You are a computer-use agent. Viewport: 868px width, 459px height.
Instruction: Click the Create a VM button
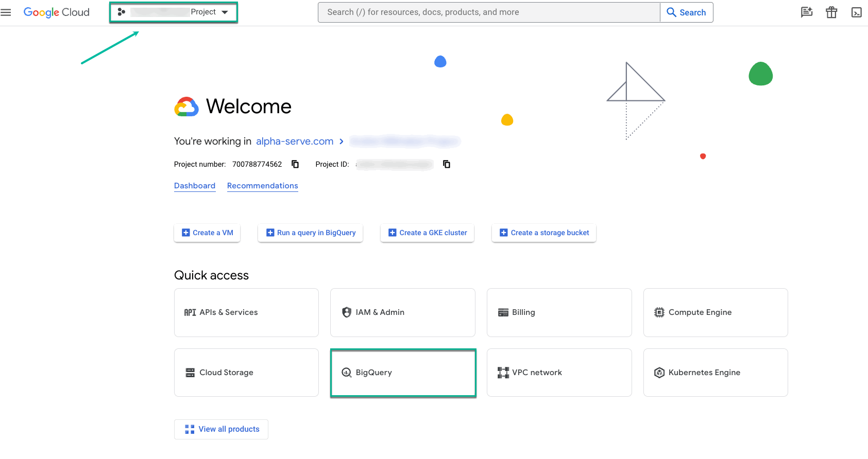(x=207, y=233)
